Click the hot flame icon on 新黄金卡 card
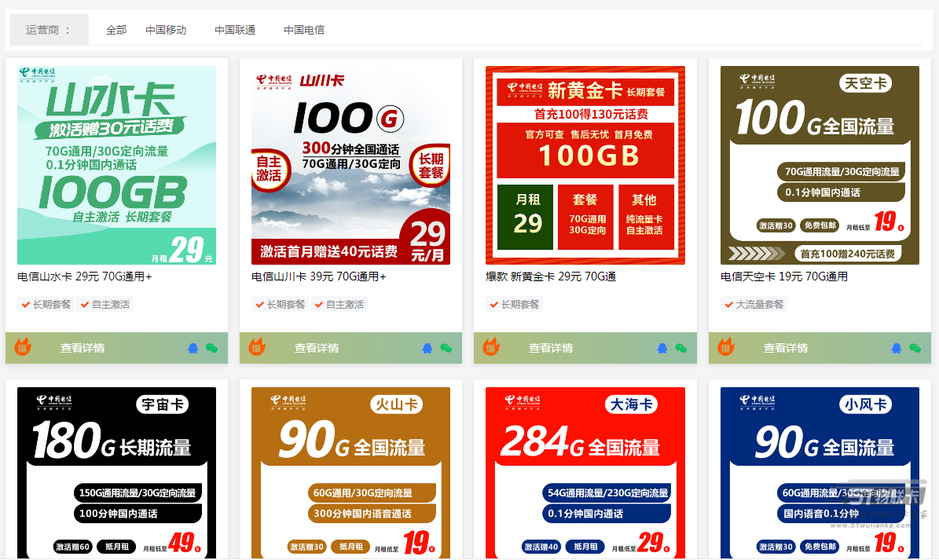The image size is (939, 560). coord(491,347)
